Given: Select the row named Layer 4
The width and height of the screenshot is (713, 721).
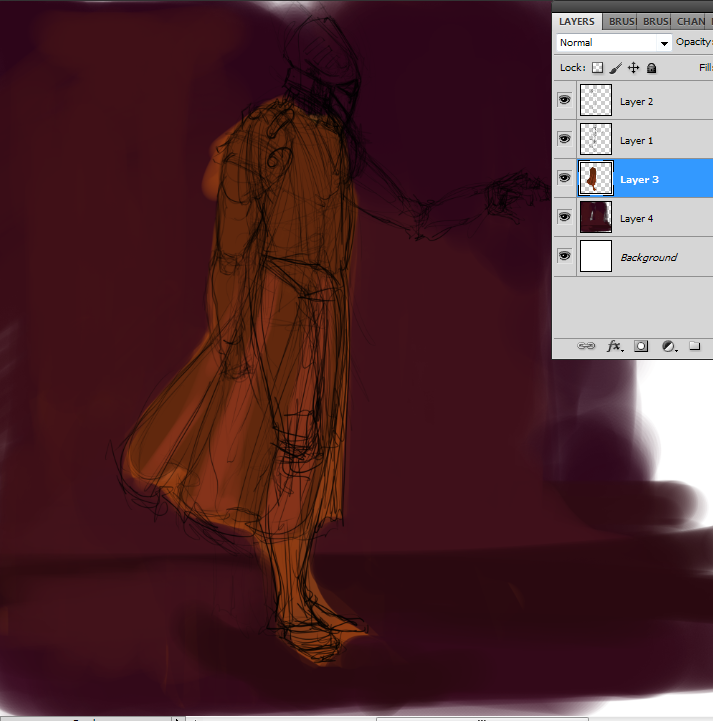Looking at the screenshot, I should 633,217.
